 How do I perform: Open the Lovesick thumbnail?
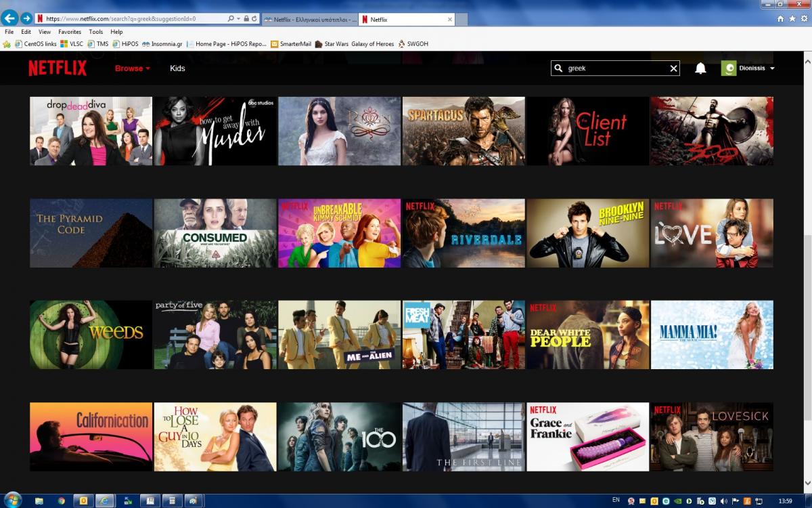point(712,437)
